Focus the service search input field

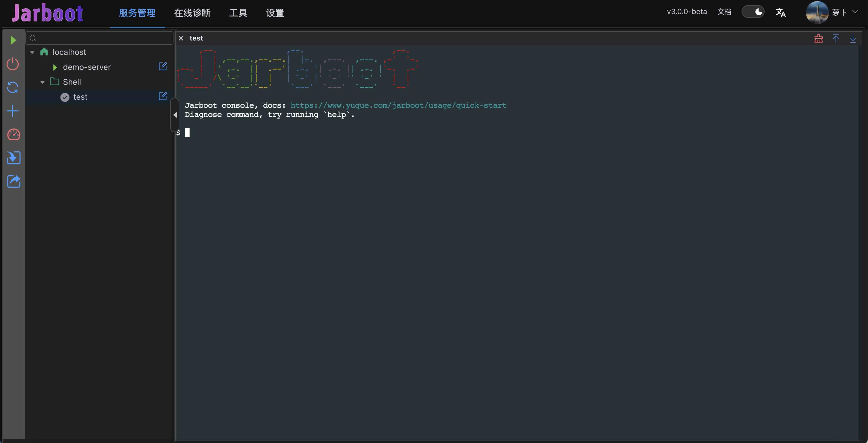click(99, 38)
